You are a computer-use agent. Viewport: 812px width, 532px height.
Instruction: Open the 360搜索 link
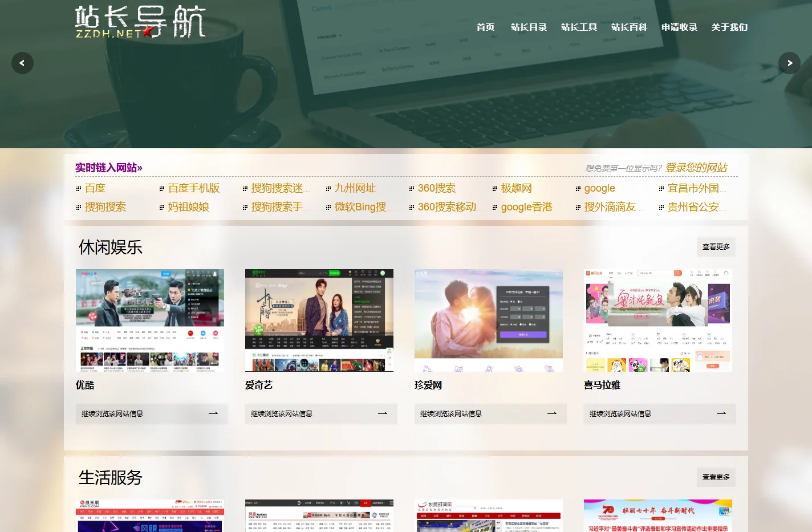(437, 188)
